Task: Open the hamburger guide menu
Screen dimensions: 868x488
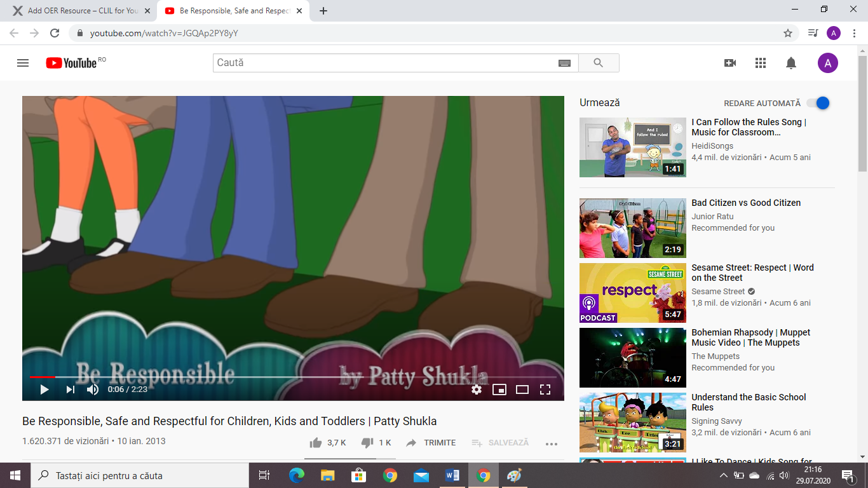Action: pyautogui.click(x=23, y=63)
